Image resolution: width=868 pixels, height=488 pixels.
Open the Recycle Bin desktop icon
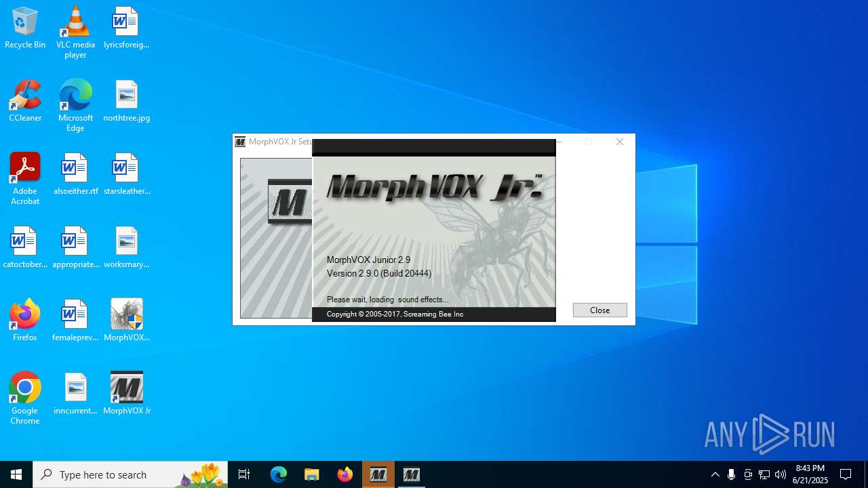(25, 28)
